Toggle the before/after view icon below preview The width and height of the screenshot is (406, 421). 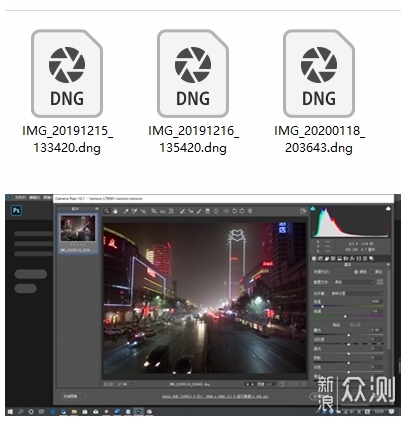pyautogui.click(x=282, y=384)
